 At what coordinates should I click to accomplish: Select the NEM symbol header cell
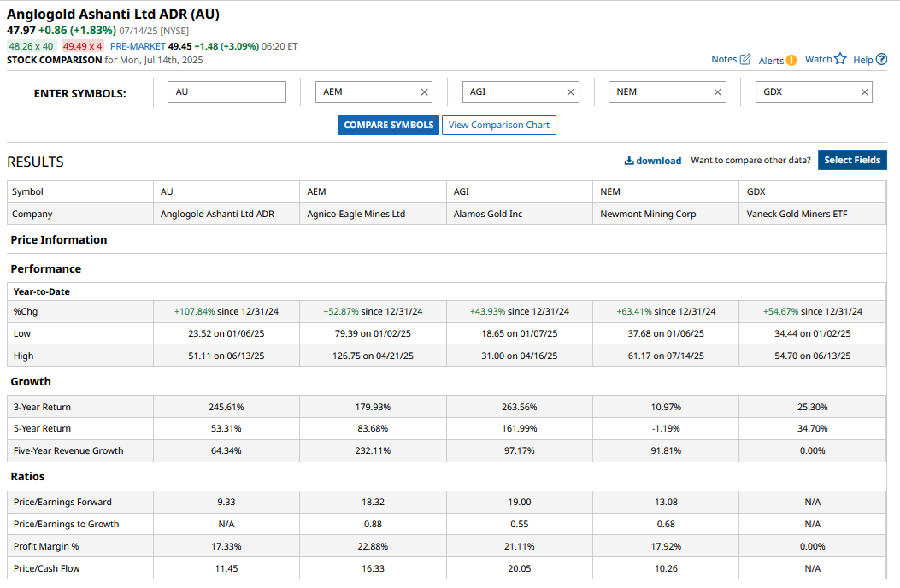(x=666, y=191)
